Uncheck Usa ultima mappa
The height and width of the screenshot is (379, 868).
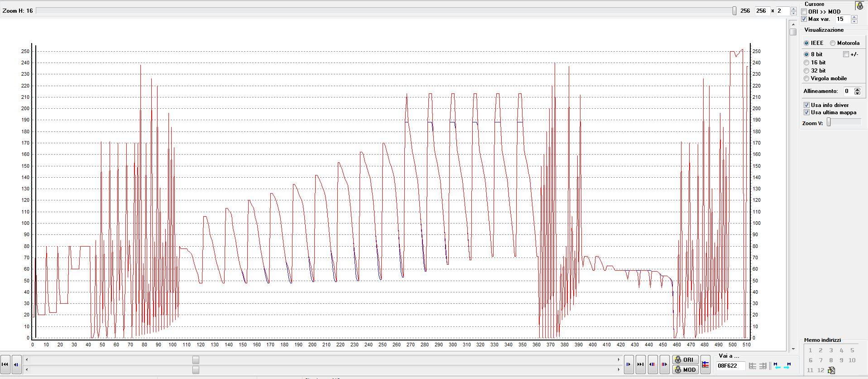click(x=806, y=112)
